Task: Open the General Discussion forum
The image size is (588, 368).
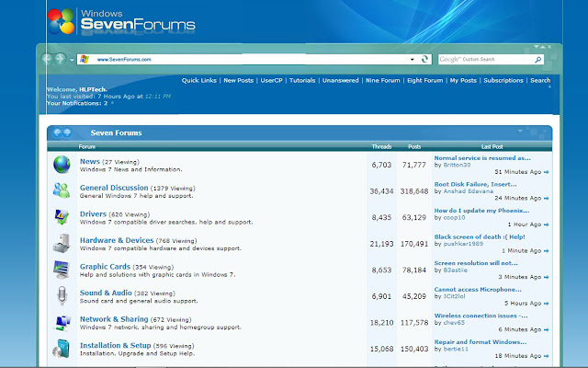Action: point(114,188)
